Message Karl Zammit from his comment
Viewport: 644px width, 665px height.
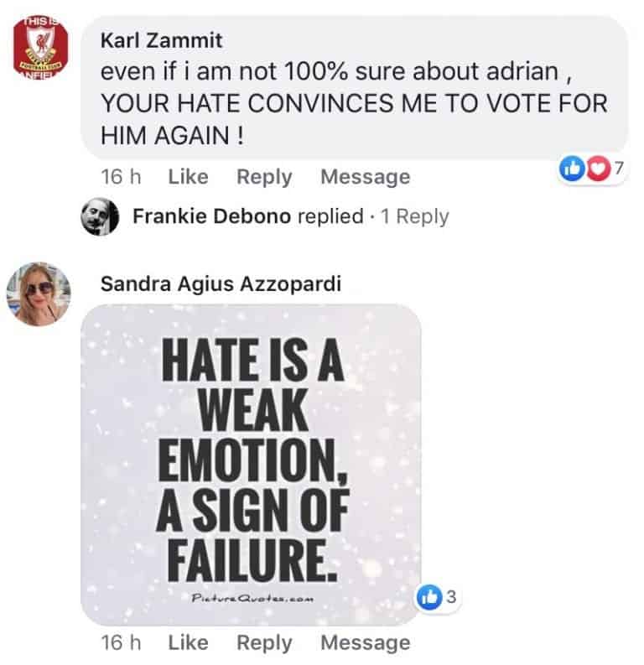[365, 177]
